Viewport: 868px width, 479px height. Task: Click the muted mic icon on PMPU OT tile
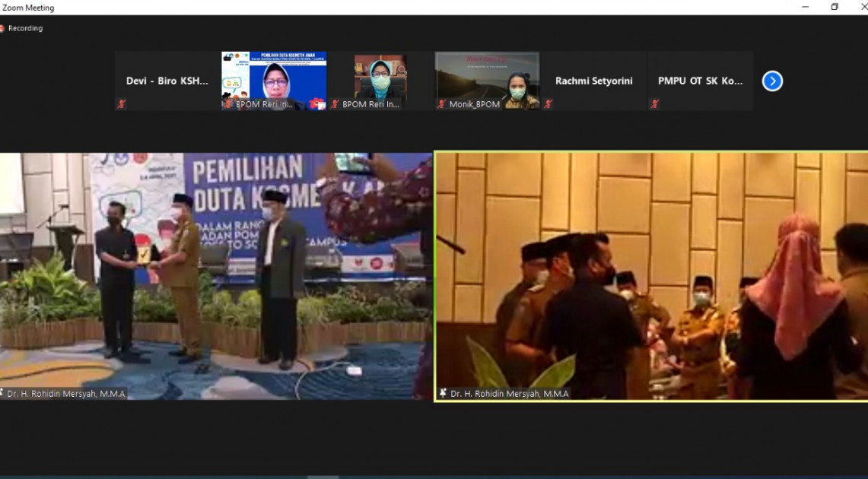coord(653,104)
